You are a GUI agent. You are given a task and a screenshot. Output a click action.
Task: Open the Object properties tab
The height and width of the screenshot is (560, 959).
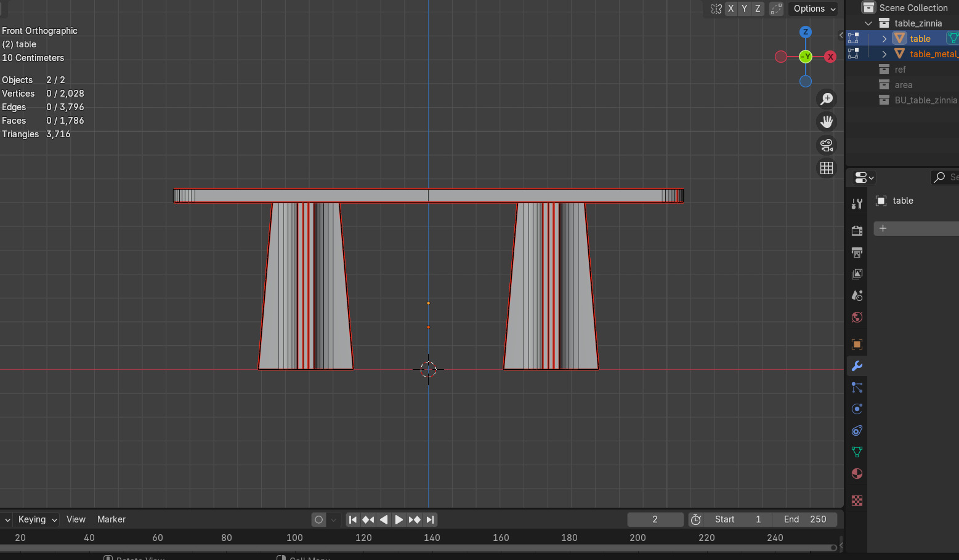pyautogui.click(x=857, y=344)
